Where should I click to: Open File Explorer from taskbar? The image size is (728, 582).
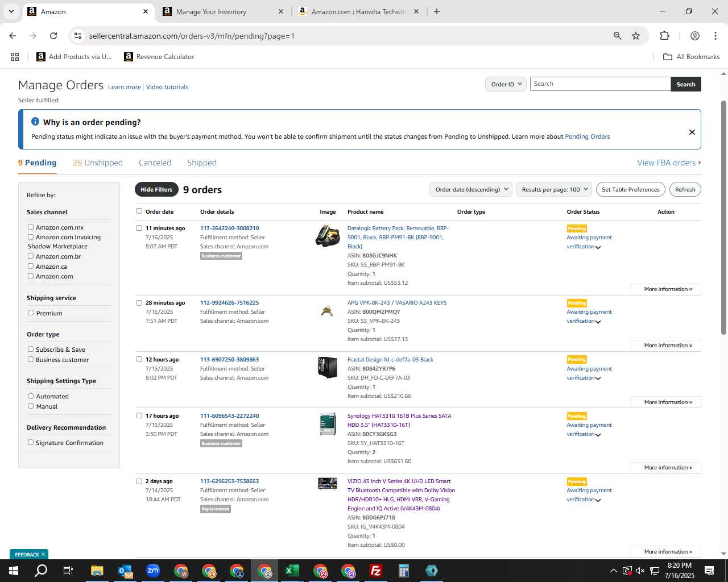coord(97,571)
